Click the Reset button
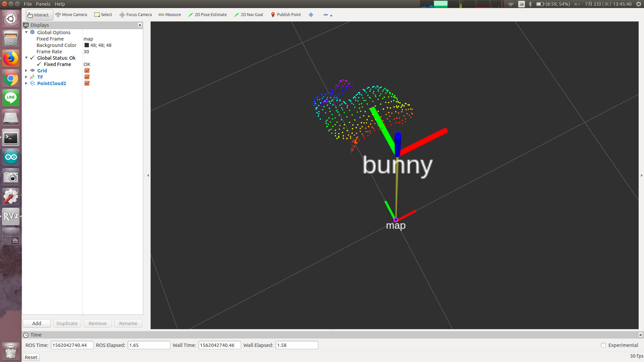The image size is (644, 362). coord(31,357)
